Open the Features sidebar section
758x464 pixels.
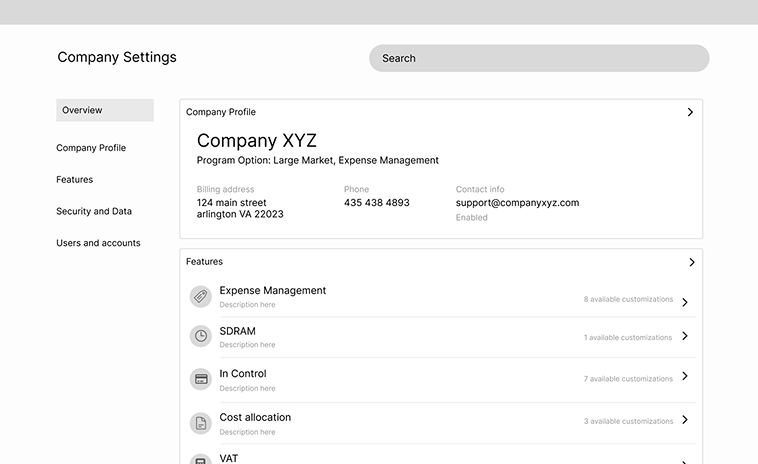tap(75, 180)
